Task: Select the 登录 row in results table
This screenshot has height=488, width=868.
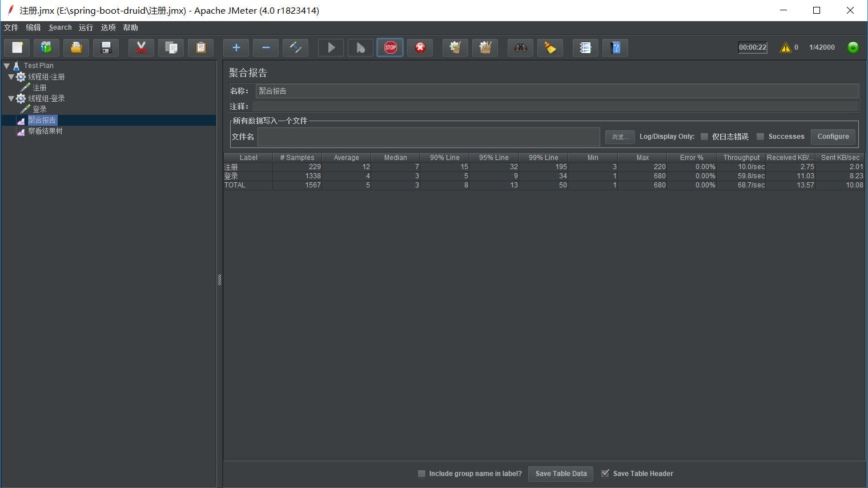Action: coord(544,176)
